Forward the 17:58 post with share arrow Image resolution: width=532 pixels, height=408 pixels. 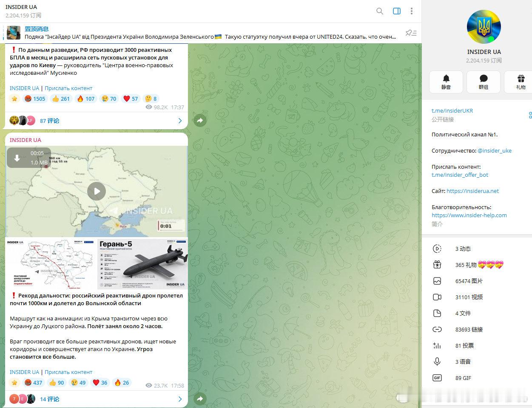200,399
